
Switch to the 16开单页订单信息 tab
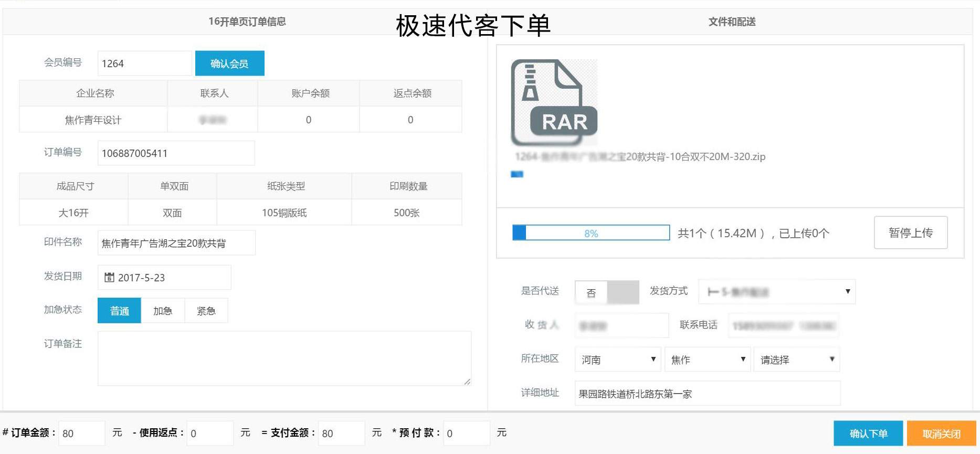[247, 22]
